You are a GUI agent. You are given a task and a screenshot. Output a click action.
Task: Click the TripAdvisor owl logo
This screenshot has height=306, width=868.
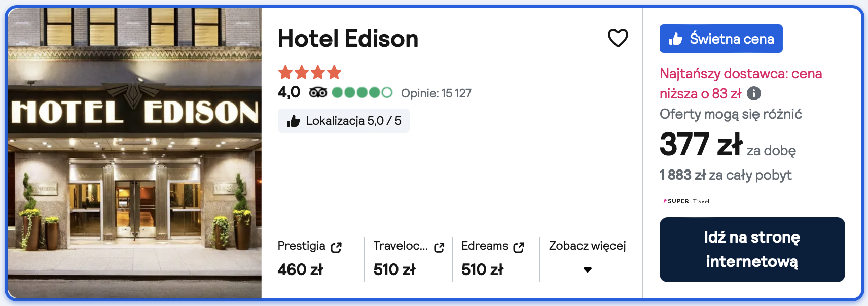click(318, 92)
